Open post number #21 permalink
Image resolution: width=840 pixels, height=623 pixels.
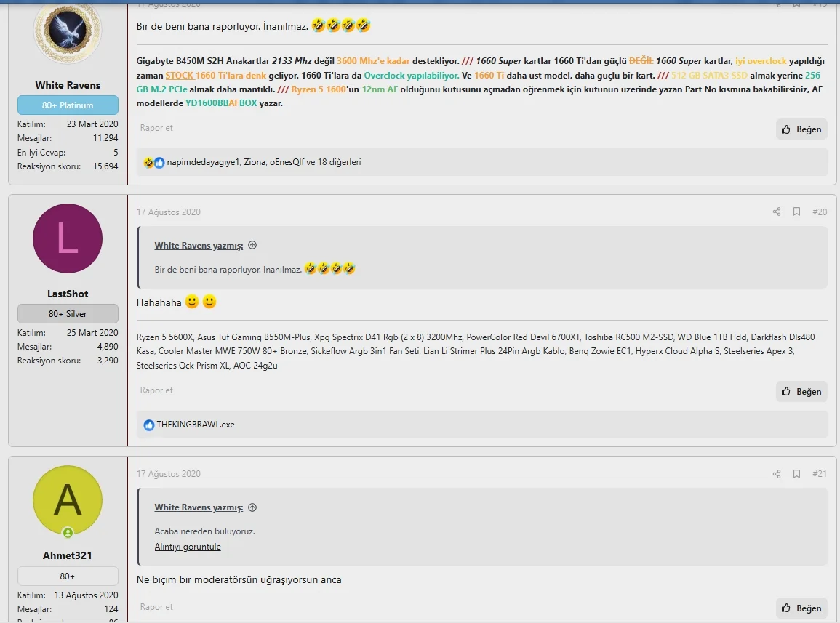(x=820, y=473)
